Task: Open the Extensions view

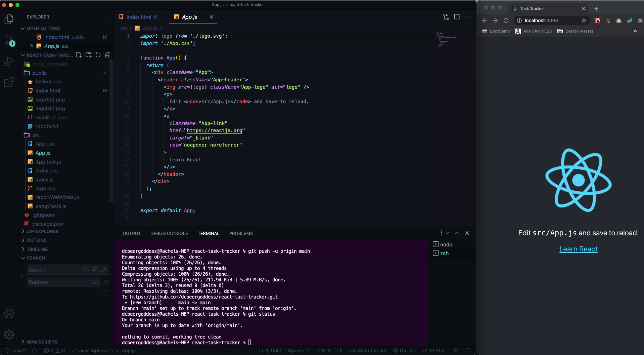Action: (x=9, y=82)
